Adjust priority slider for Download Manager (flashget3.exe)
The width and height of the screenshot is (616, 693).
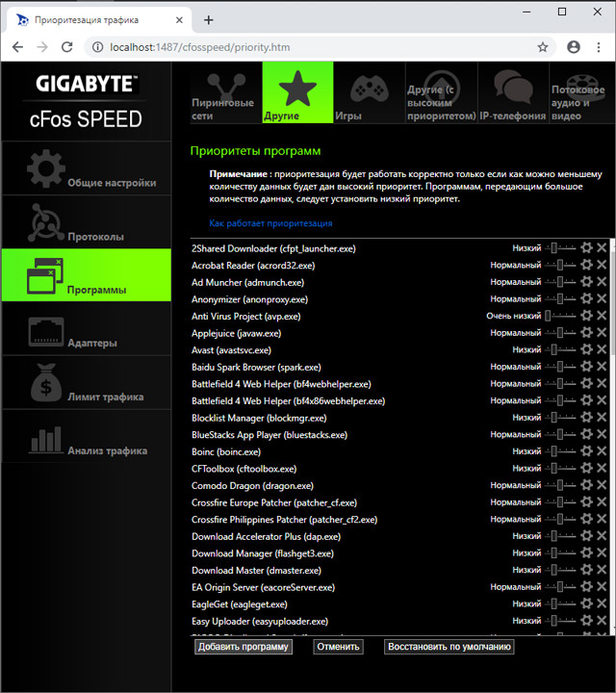pos(560,552)
